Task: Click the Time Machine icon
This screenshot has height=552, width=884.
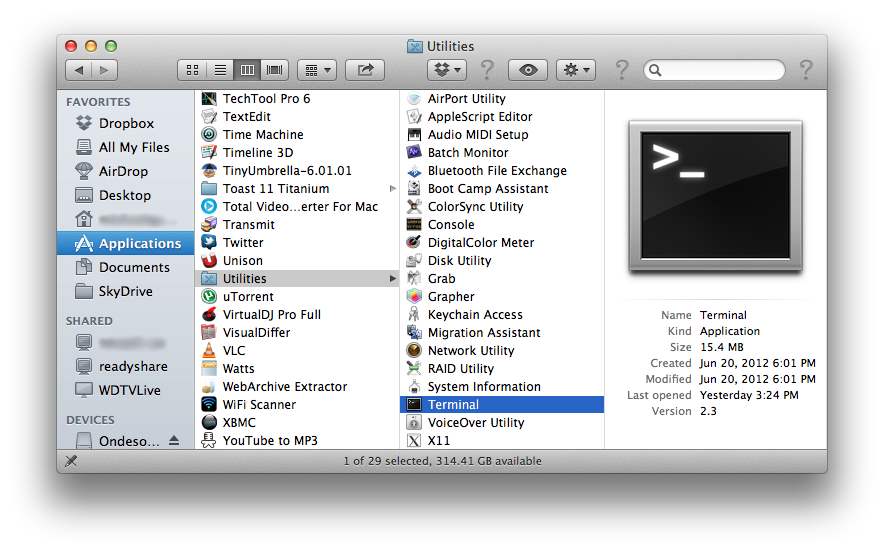Action: [x=208, y=135]
